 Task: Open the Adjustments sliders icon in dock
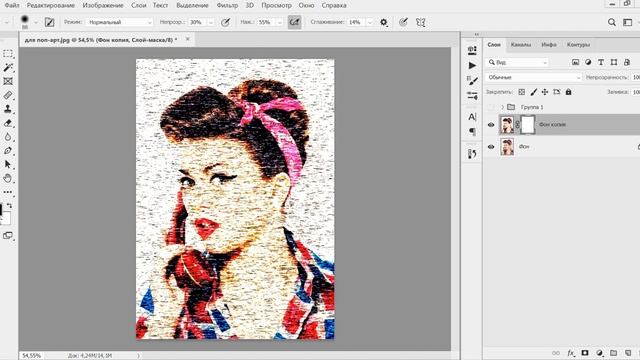tap(472, 96)
